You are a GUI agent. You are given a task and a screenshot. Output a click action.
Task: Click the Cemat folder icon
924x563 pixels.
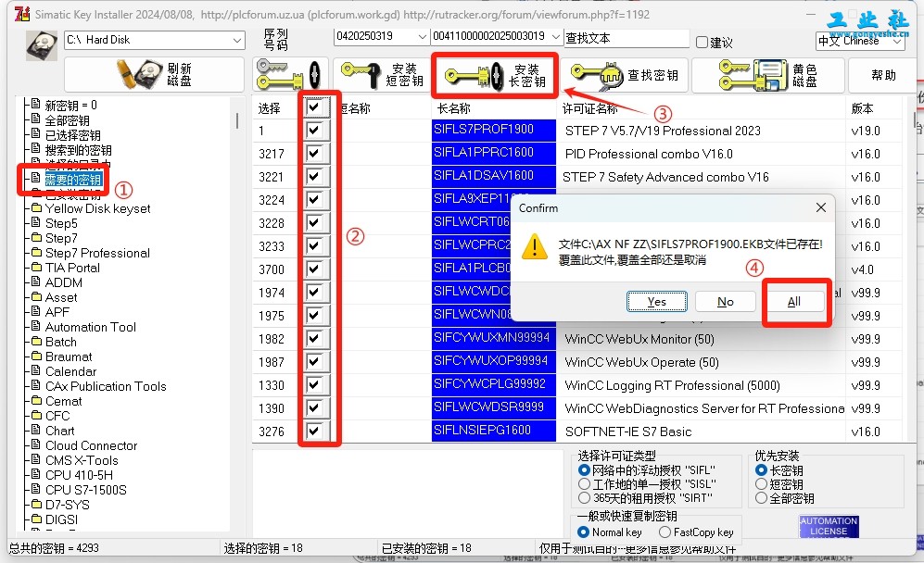click(x=36, y=400)
